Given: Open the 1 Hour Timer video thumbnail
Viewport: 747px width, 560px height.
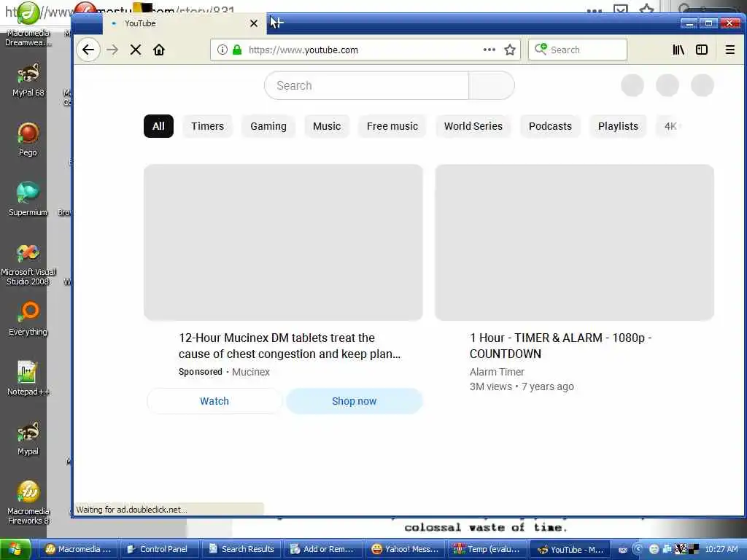Looking at the screenshot, I should pos(575,242).
